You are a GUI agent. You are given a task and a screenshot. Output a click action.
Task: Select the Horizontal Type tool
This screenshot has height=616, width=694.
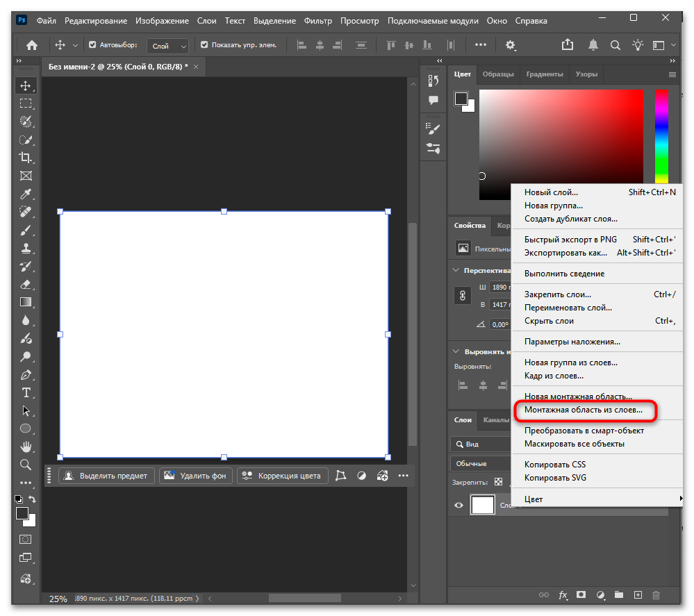pos(26,393)
